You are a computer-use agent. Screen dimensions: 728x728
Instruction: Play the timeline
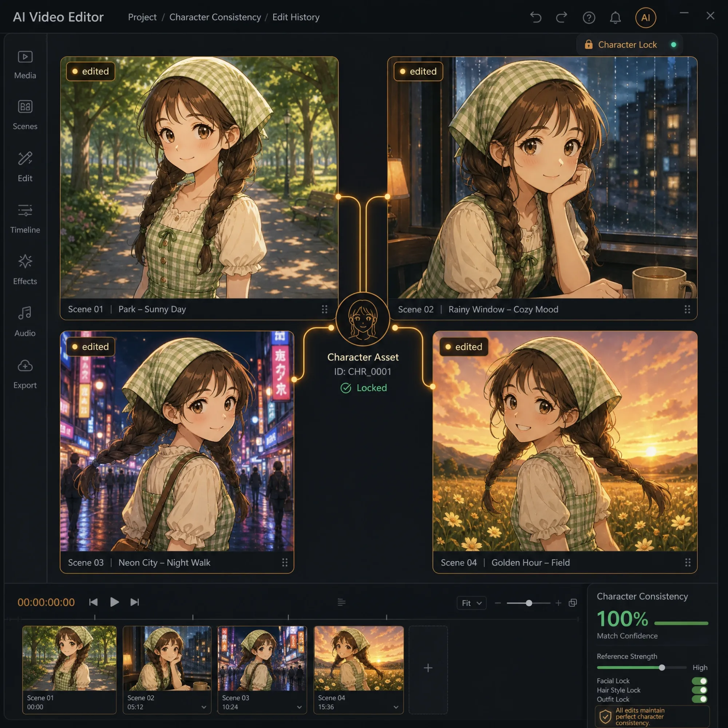point(115,602)
